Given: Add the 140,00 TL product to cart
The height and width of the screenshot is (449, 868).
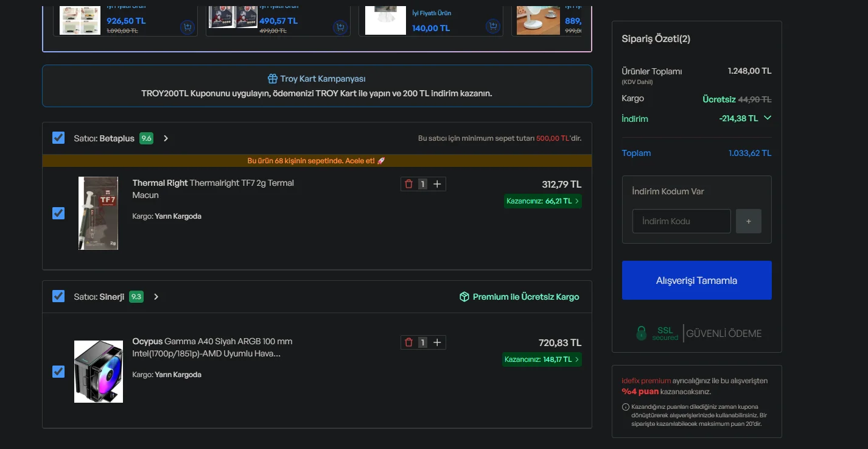Looking at the screenshot, I should [492, 27].
